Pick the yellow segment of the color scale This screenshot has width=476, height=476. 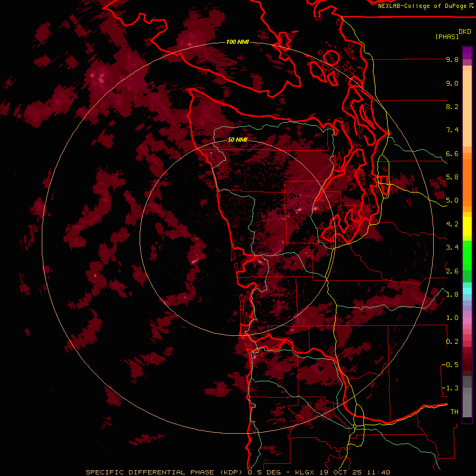pos(467,226)
